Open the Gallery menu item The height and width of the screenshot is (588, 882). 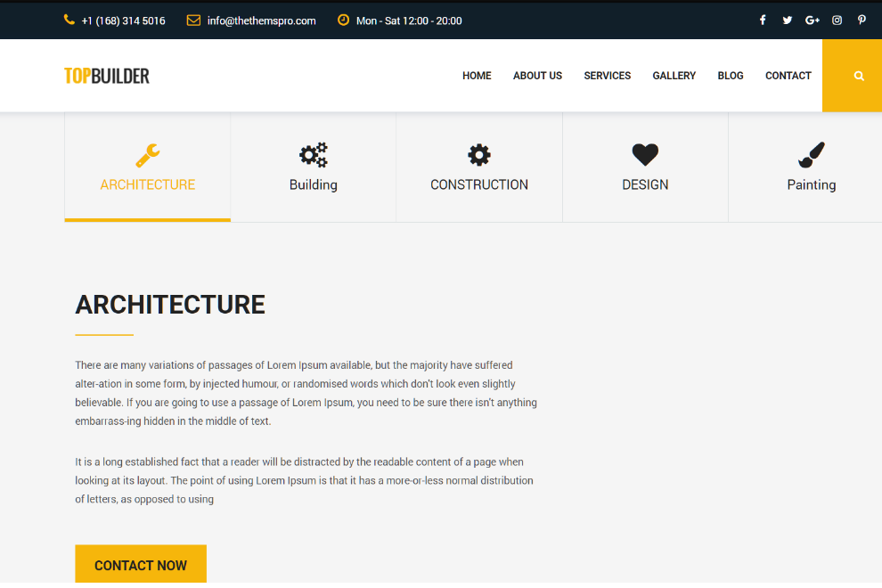coord(674,76)
